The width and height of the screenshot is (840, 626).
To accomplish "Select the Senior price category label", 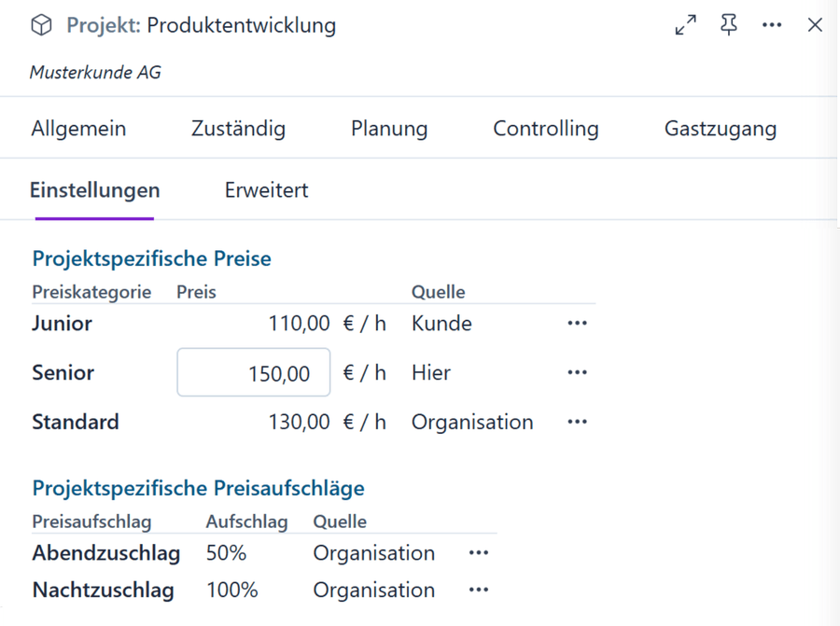I will point(63,373).
